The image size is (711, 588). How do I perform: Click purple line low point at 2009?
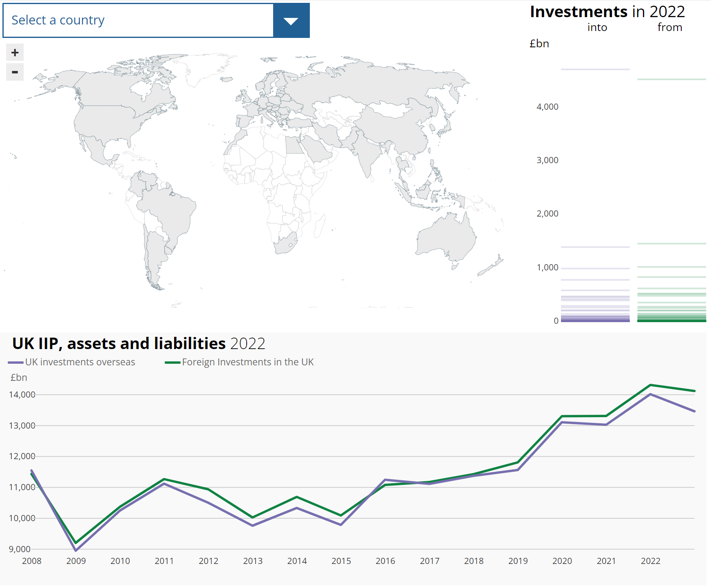[76, 550]
